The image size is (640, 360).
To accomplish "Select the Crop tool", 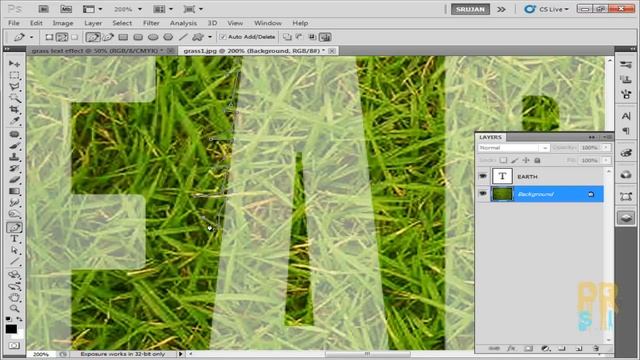I will click(14, 109).
